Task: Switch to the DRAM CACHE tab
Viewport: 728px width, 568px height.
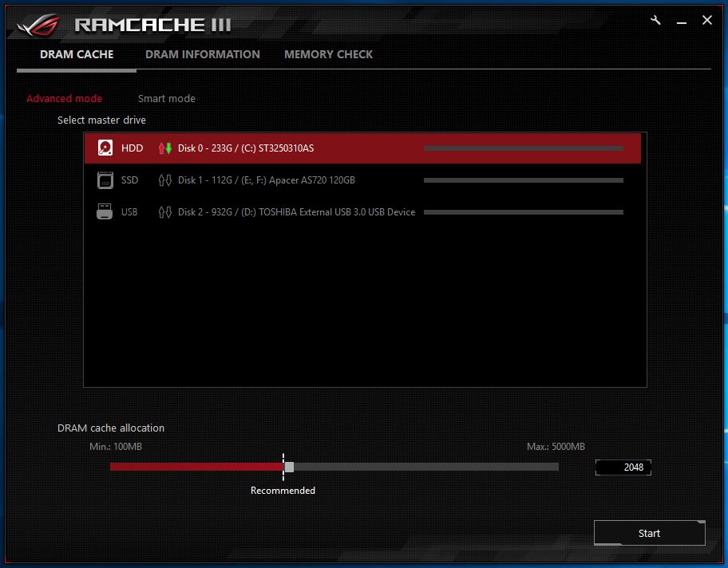Action: (77, 54)
